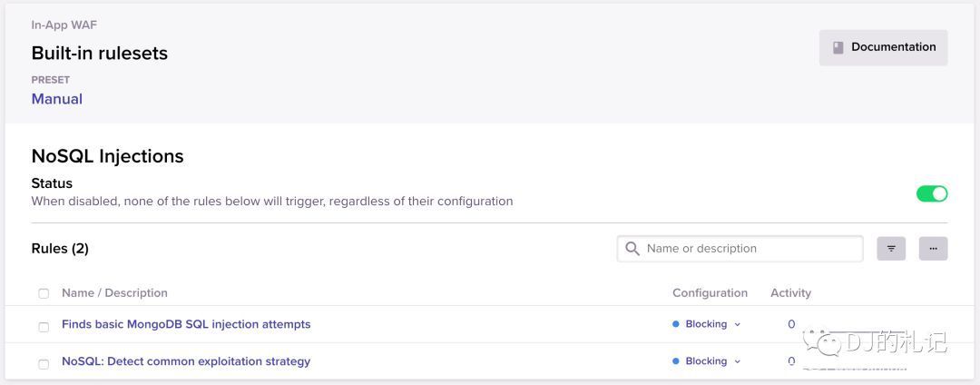This screenshot has height=385, width=980.
Task: Expand Blocking dropdown for MongoDB injection rule
Action: pos(737,324)
